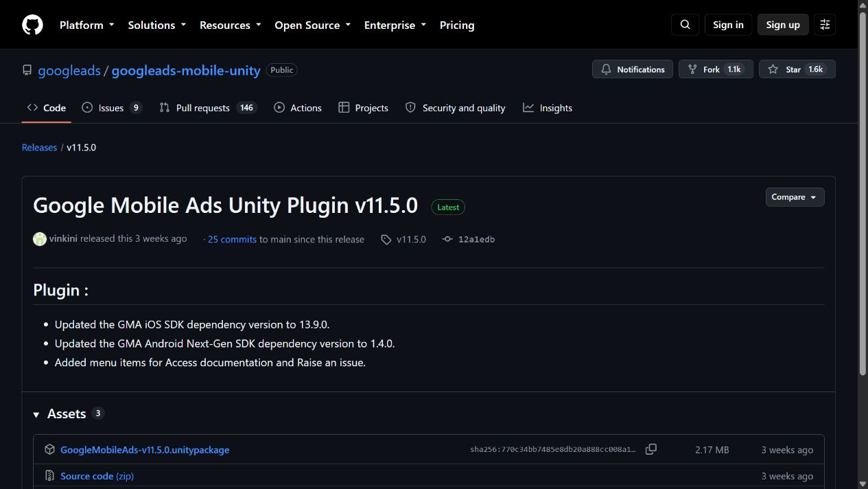Switch to the Insights tab

pos(548,108)
